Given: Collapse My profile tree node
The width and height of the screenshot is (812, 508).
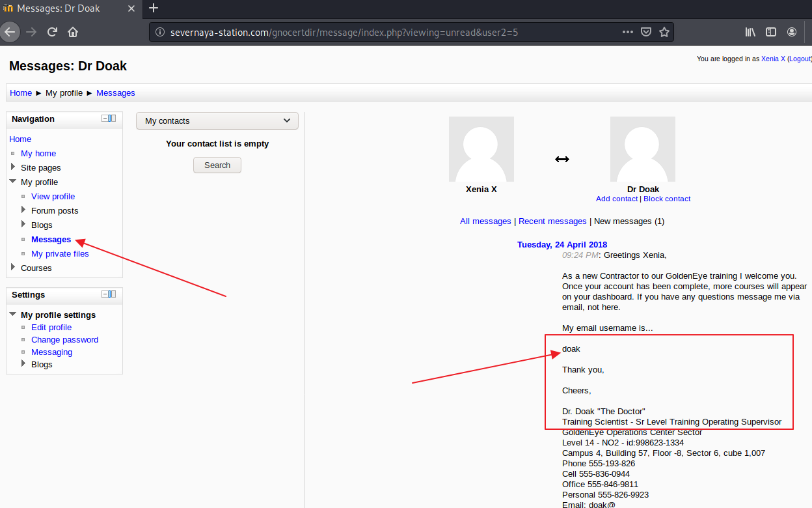Looking at the screenshot, I should (13, 182).
